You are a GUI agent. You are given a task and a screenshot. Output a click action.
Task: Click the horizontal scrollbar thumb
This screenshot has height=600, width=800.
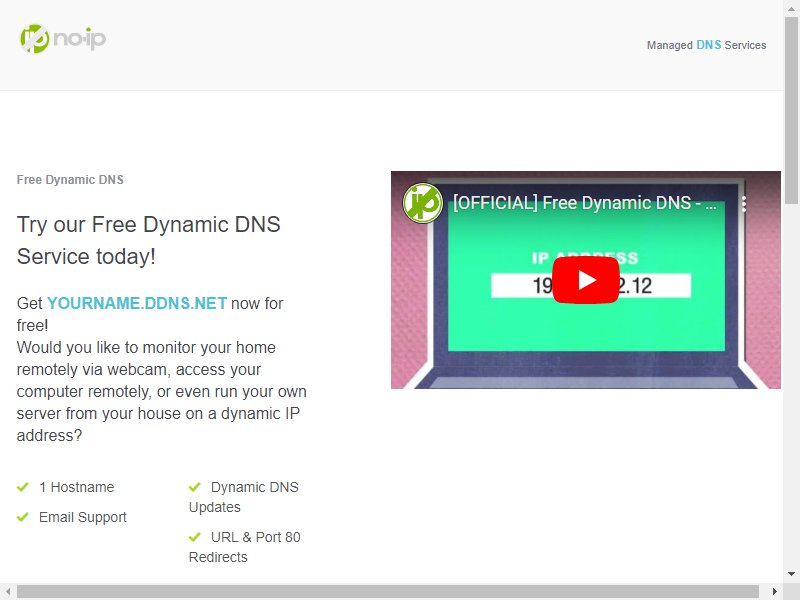[x=388, y=592]
